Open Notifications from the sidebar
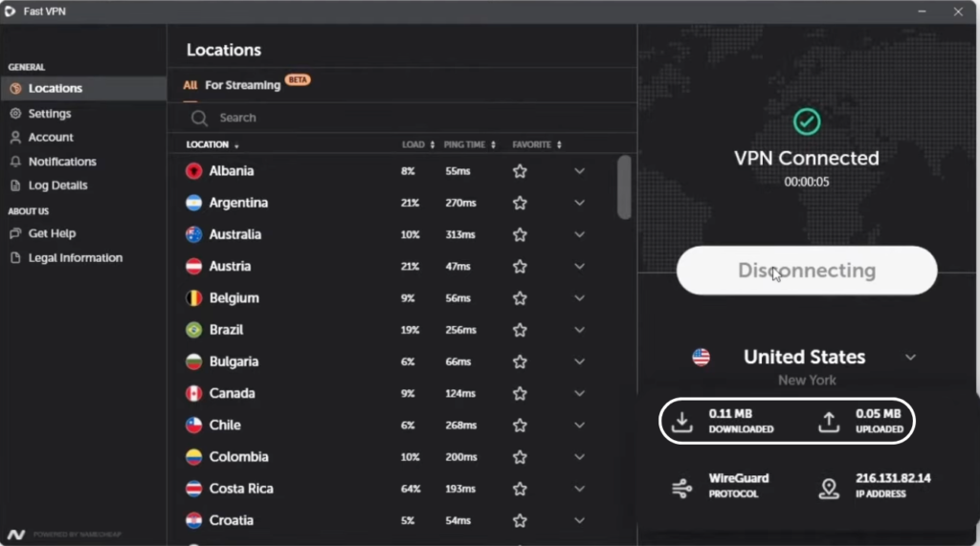This screenshot has width=980, height=546. pos(62,162)
